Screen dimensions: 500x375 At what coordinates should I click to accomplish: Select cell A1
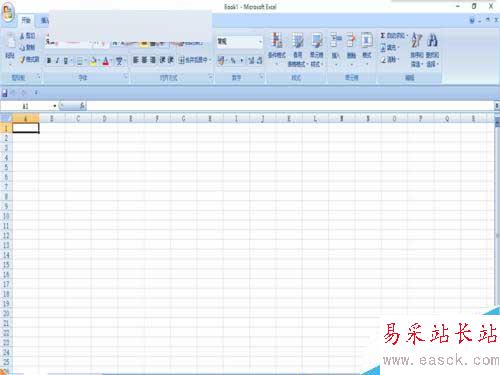(26, 128)
